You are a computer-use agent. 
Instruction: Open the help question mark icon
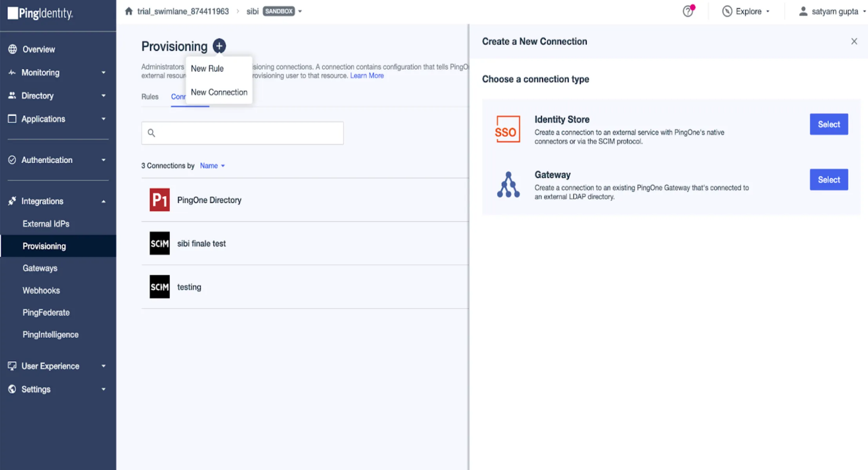tap(688, 11)
